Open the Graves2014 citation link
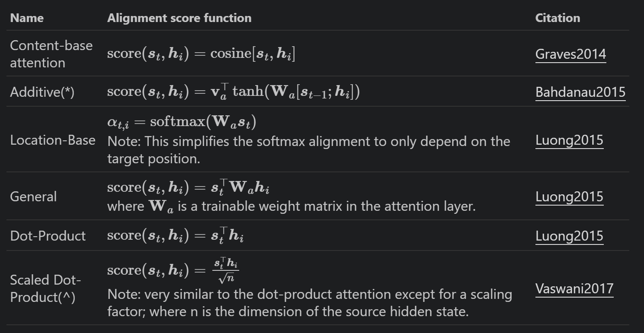Screen dimensions: 644x333 point(570,54)
